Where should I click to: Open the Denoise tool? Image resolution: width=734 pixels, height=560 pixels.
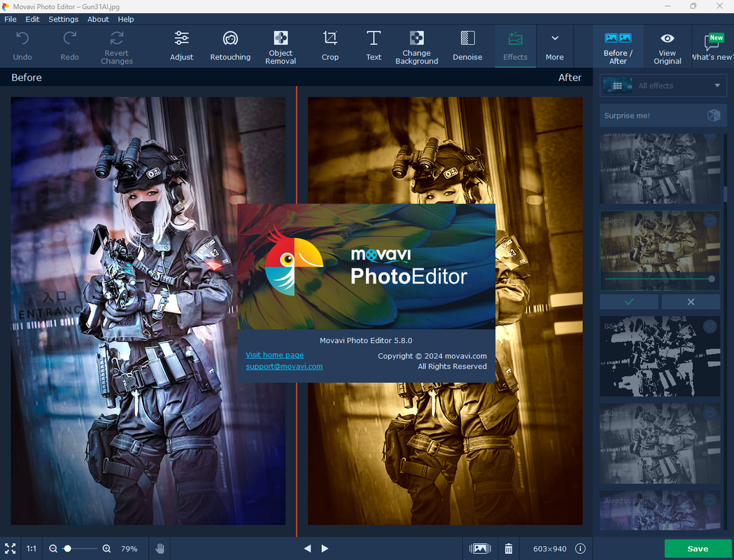pos(467,46)
